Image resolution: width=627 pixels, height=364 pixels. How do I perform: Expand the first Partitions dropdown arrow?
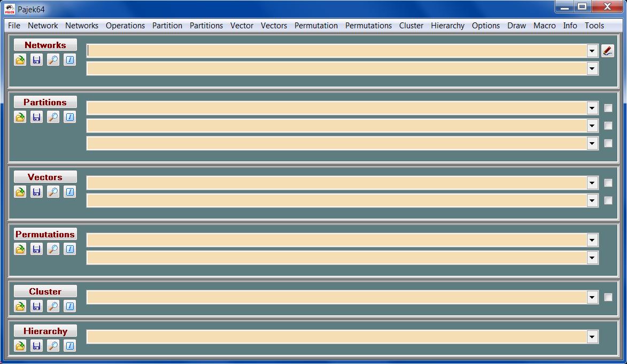click(x=592, y=108)
